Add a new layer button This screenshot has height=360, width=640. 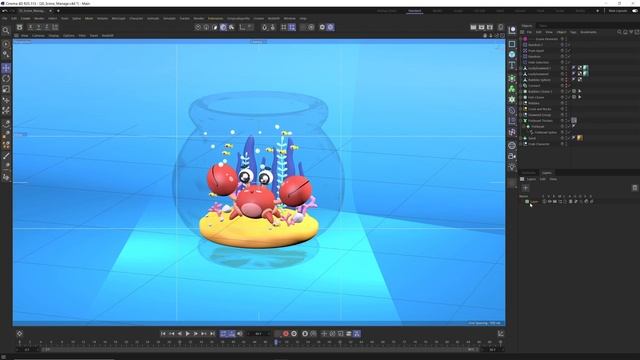coord(525,188)
